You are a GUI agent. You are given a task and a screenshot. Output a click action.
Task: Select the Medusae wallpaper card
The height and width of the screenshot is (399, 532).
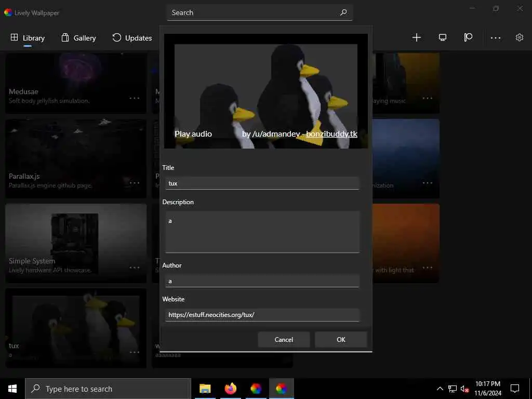[76, 83]
